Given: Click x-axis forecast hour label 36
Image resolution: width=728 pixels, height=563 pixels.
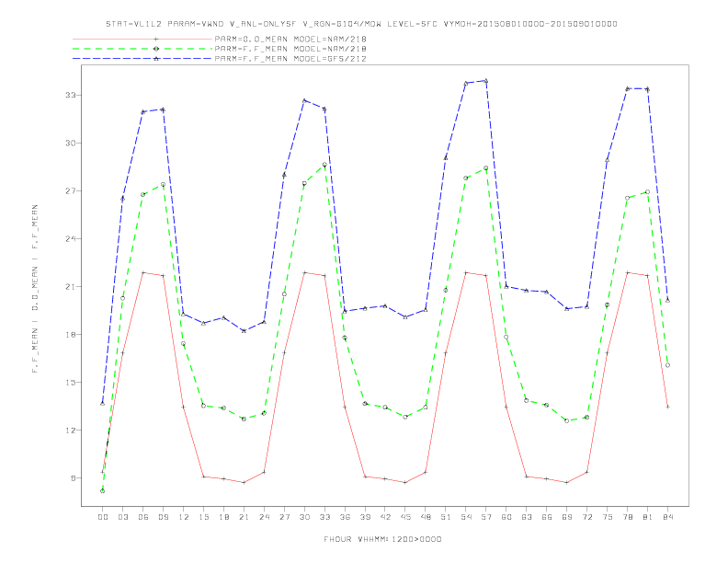Looking at the screenshot, I should pyautogui.click(x=345, y=517).
